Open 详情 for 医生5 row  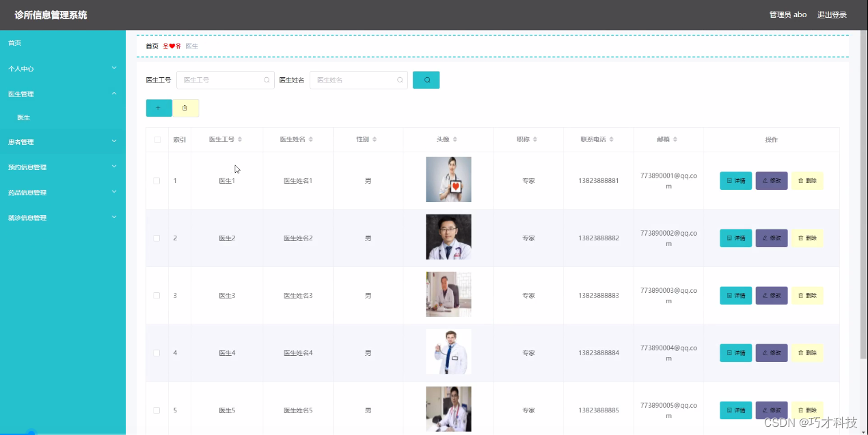[735, 410]
